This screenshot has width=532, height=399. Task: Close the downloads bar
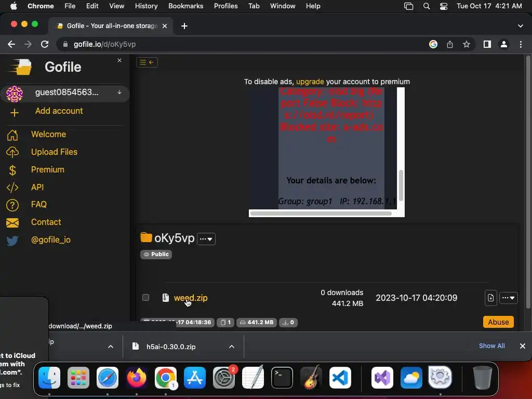pos(523,346)
